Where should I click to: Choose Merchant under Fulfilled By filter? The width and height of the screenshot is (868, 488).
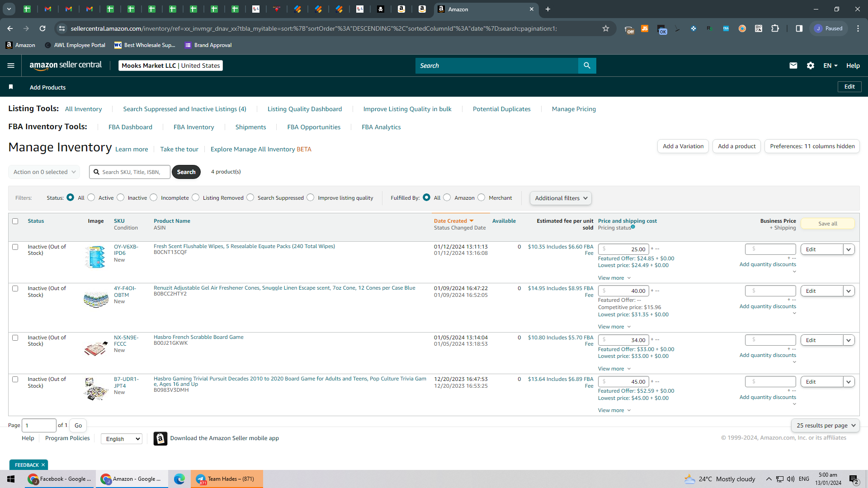point(481,197)
